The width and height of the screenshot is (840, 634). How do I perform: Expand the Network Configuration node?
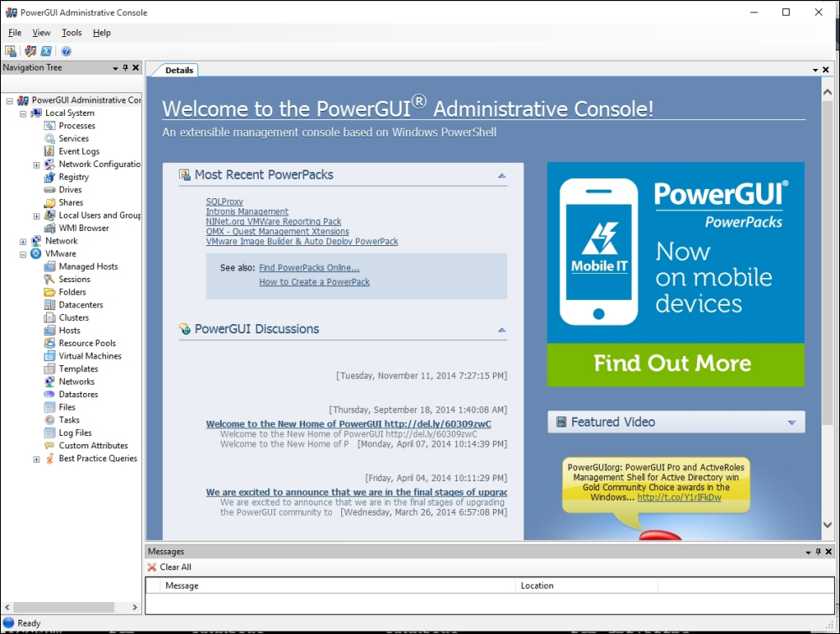(36, 165)
